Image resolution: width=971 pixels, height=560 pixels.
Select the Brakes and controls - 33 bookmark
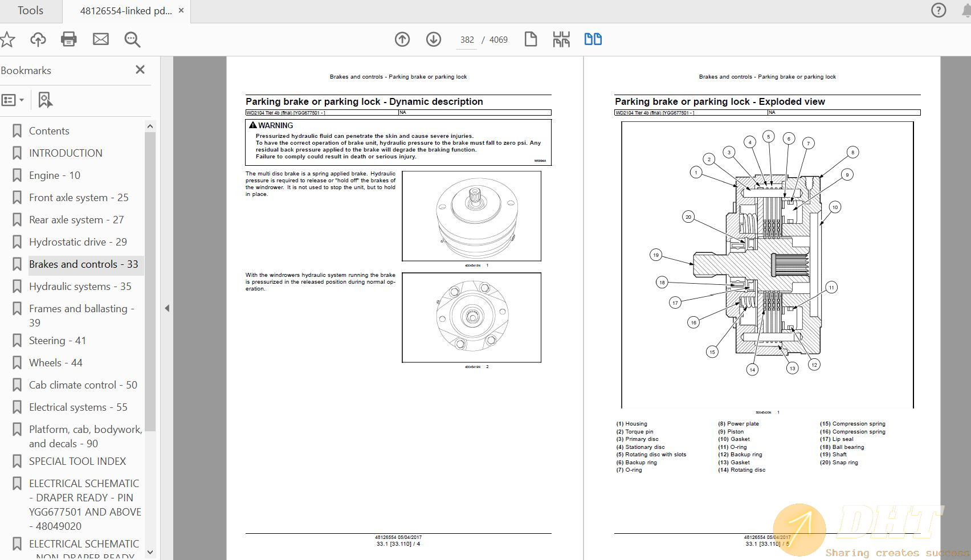tap(84, 264)
